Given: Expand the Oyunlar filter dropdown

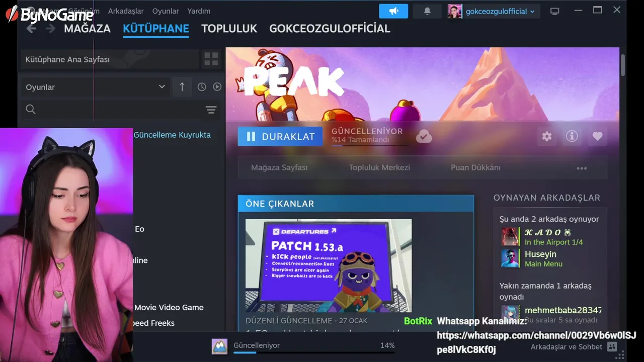Looking at the screenshot, I should click(x=95, y=87).
